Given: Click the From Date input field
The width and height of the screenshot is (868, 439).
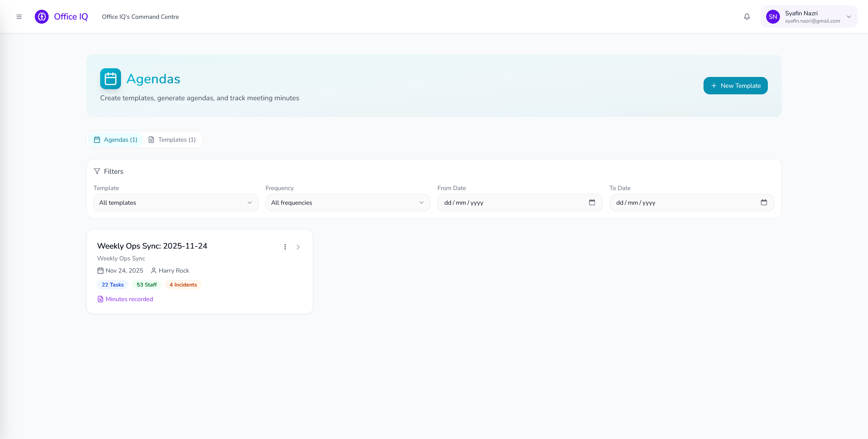Looking at the screenshot, I should 511,203.
